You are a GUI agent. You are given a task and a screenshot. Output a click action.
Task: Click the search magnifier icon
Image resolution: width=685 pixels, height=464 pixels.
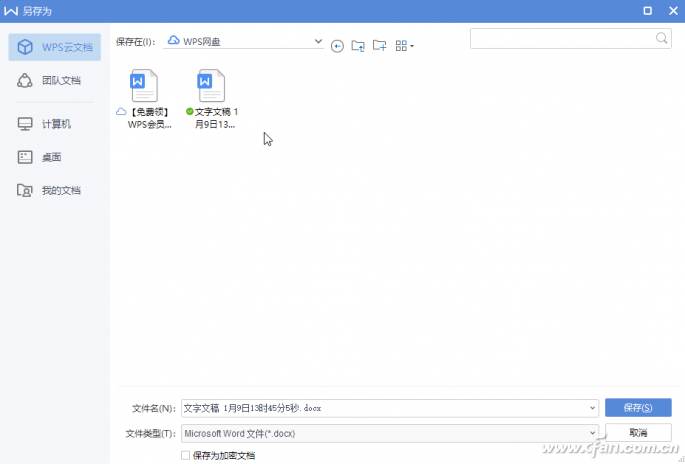tap(661, 38)
